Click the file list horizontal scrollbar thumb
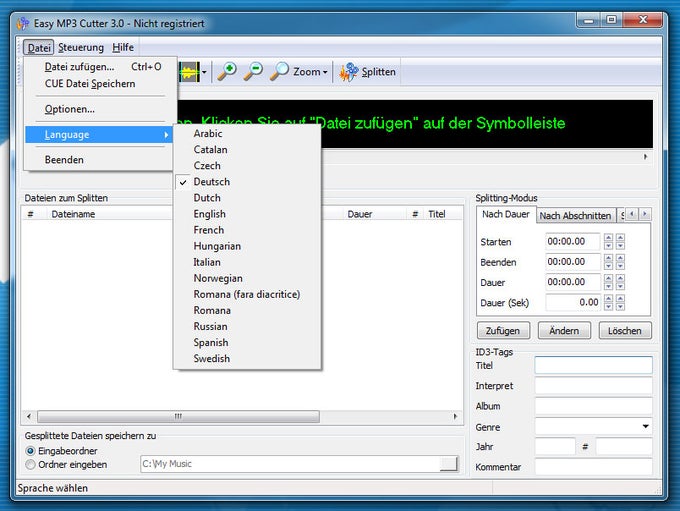Screen dimensions: 680x511 tap(178, 416)
